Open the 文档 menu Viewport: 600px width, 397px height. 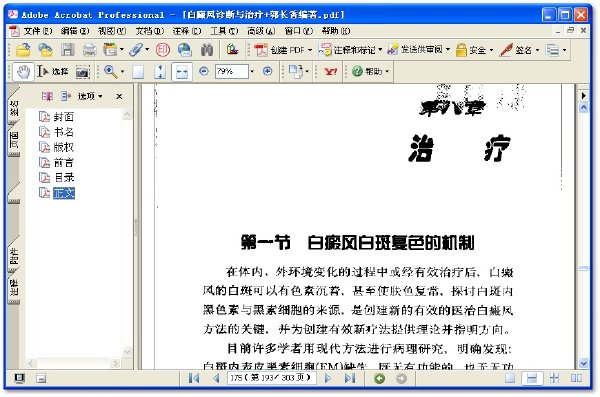pos(149,31)
